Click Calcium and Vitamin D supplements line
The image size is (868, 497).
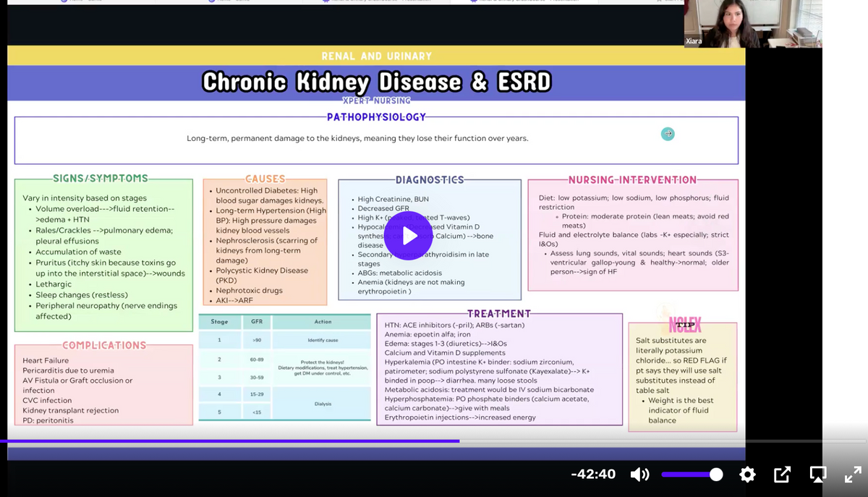pos(445,352)
